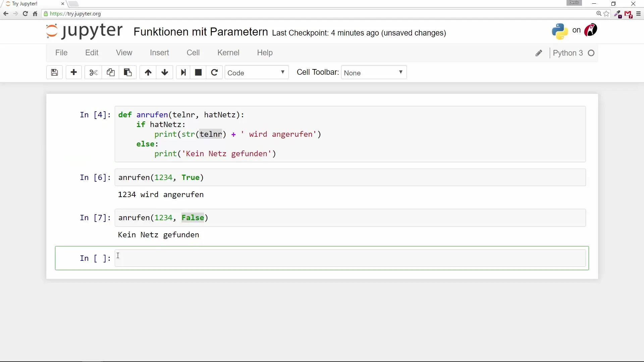The width and height of the screenshot is (644, 362).
Task: Cut selected cells with scissors icon
Action: [93, 72]
